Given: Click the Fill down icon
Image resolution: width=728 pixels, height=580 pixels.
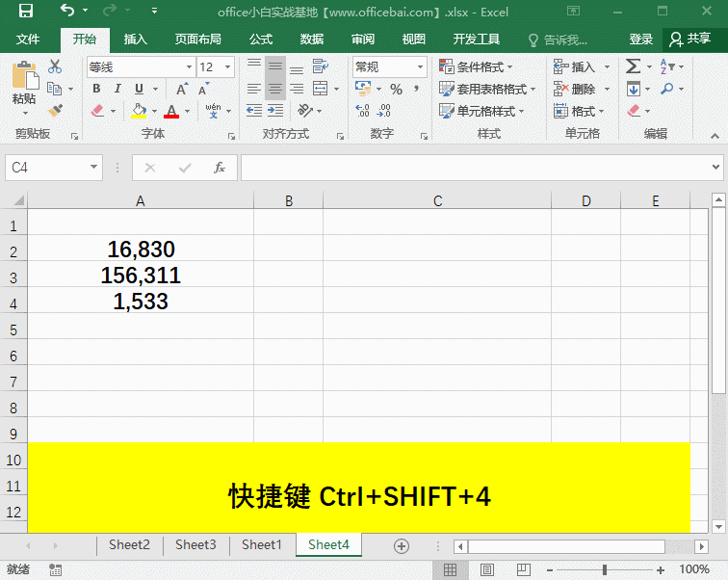Looking at the screenshot, I should click(634, 89).
